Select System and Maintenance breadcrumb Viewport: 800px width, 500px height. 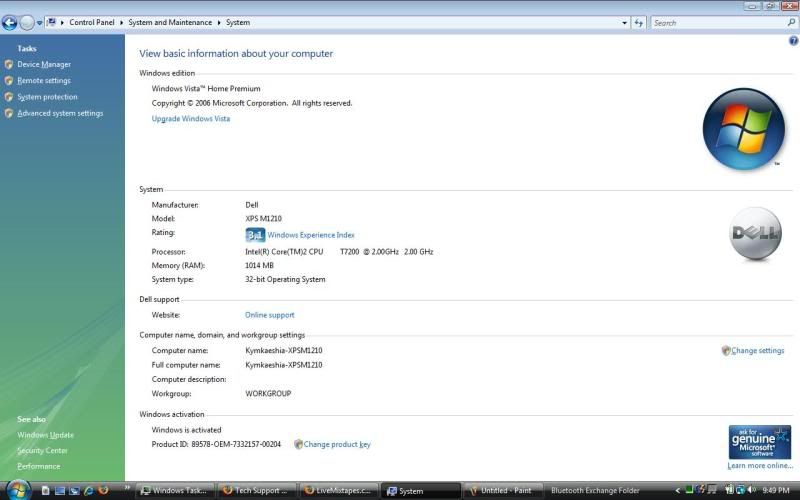pyautogui.click(x=170, y=22)
